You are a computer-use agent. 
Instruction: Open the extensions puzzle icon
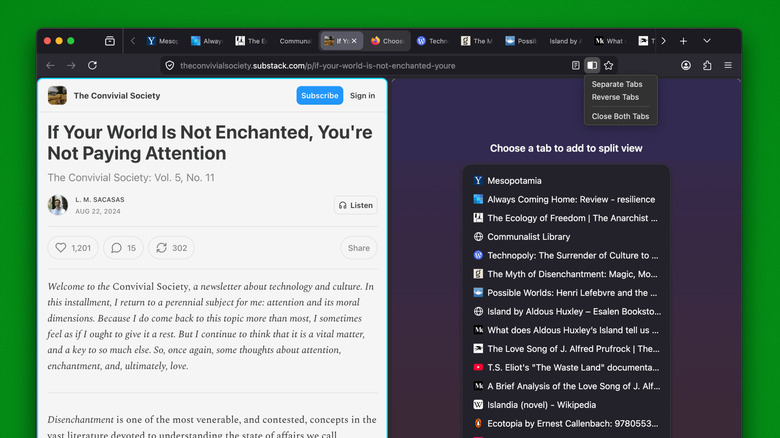pos(707,65)
